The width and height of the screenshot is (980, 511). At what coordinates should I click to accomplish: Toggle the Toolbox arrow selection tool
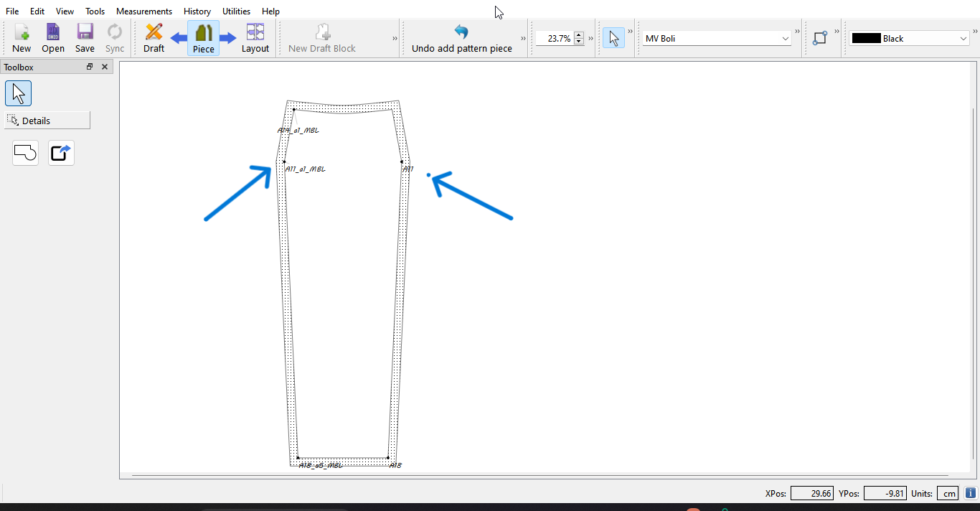click(19, 93)
